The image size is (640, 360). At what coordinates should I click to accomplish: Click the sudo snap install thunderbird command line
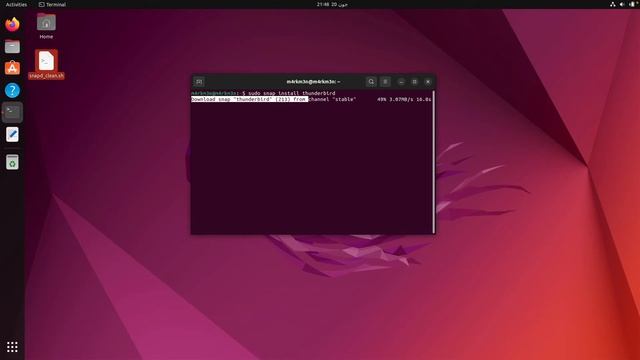263,93
